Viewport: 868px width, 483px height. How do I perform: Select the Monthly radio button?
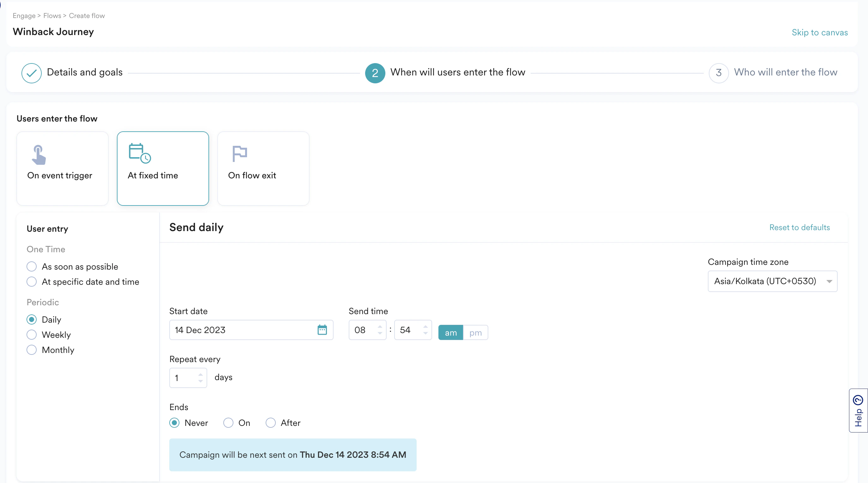(x=31, y=349)
